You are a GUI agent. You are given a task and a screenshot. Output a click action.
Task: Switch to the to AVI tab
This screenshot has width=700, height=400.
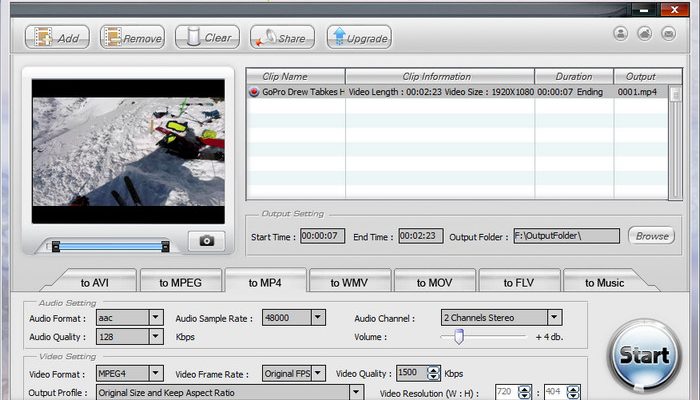[95, 283]
